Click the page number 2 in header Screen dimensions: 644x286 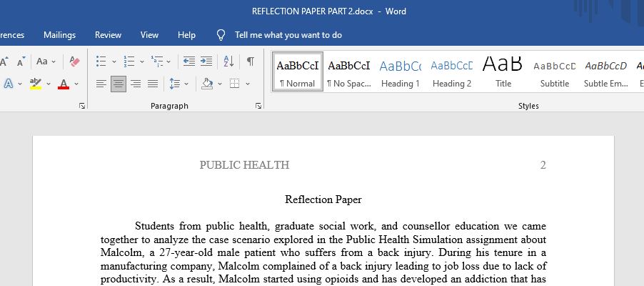[543, 165]
